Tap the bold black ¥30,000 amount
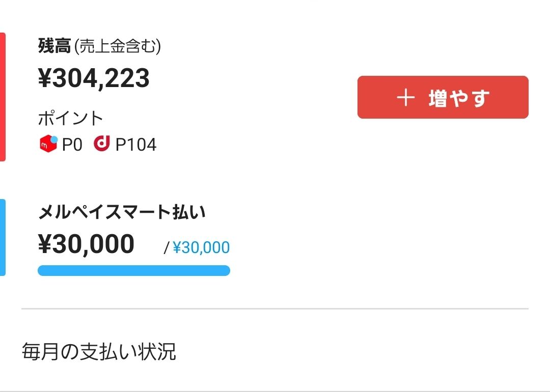The height and width of the screenshot is (392, 550). pyautogui.click(x=86, y=244)
